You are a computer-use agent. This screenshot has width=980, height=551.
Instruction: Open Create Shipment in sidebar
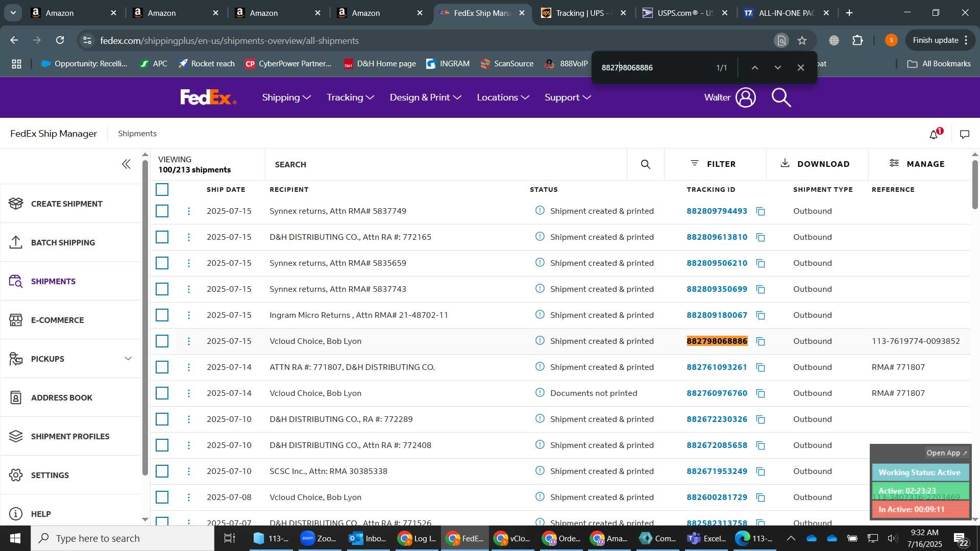pyautogui.click(x=70, y=204)
